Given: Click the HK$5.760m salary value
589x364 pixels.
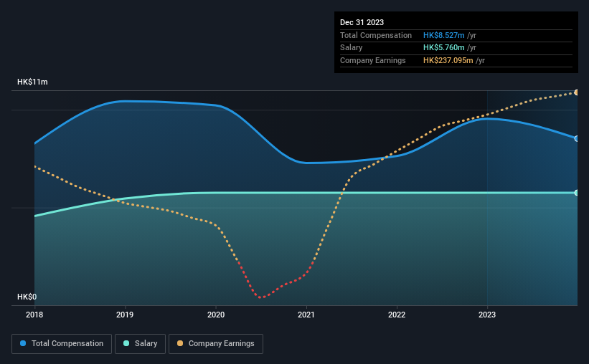Looking at the screenshot, I should 443,48.
